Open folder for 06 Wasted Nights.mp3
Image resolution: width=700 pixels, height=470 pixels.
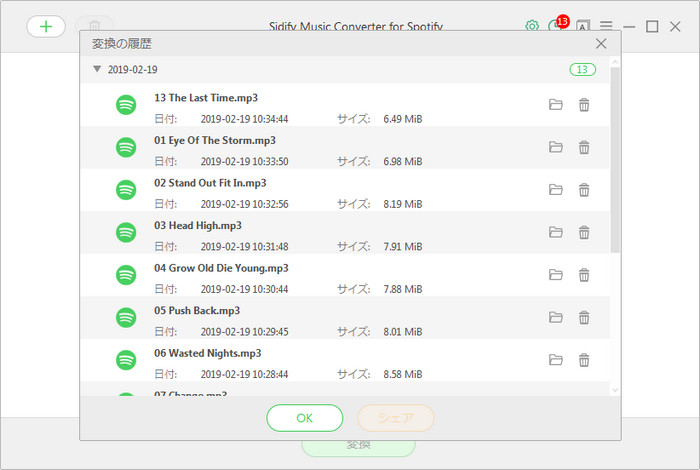555,360
